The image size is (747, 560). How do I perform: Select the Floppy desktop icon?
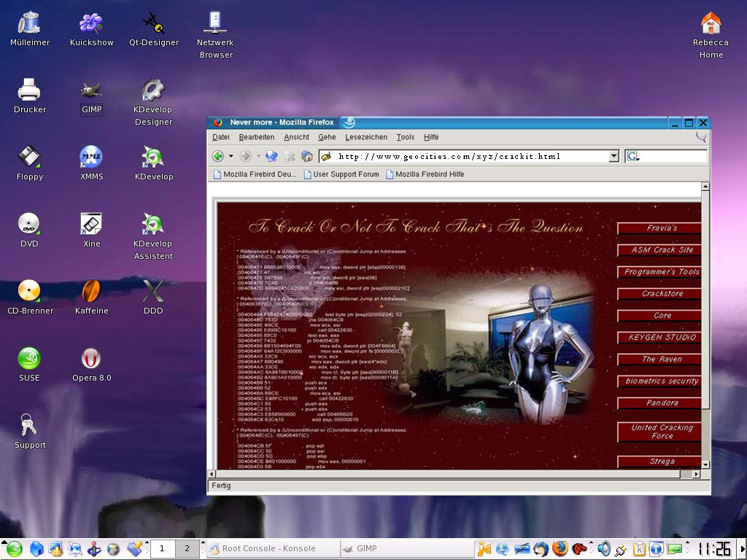[x=29, y=163]
